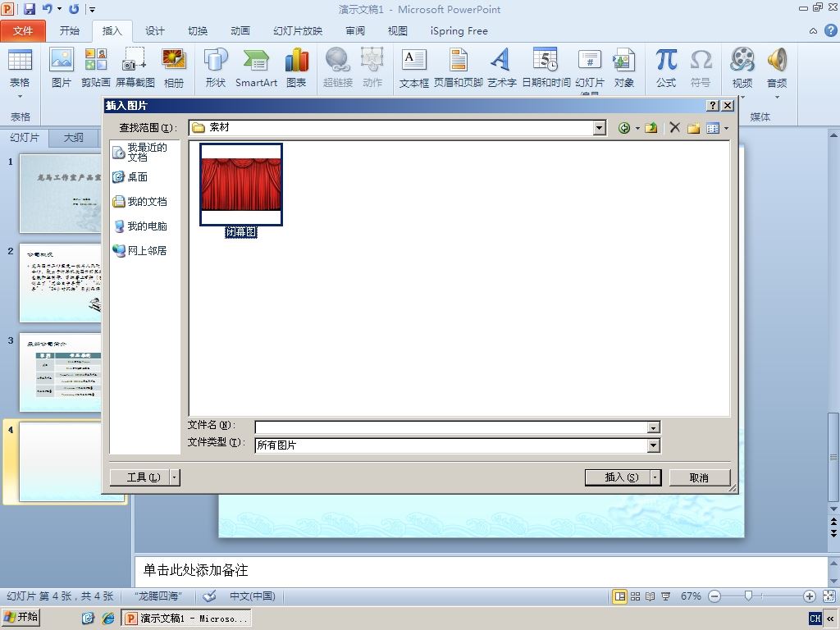Go to Desktop location in dialog
Screen dimensions: 840x630
[x=130, y=177]
